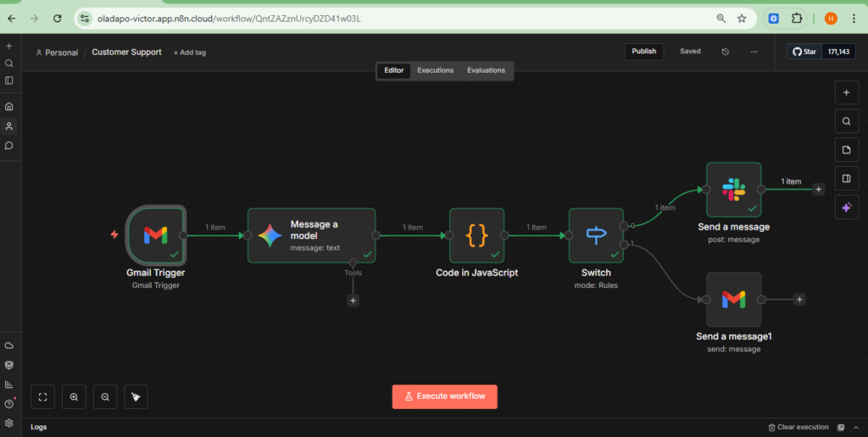868x437 pixels.
Task: Toggle the sidebar panel icon
Action: [x=8, y=80]
